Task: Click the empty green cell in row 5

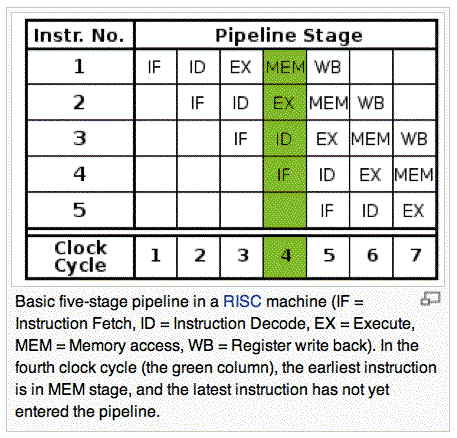Action: coord(285,210)
